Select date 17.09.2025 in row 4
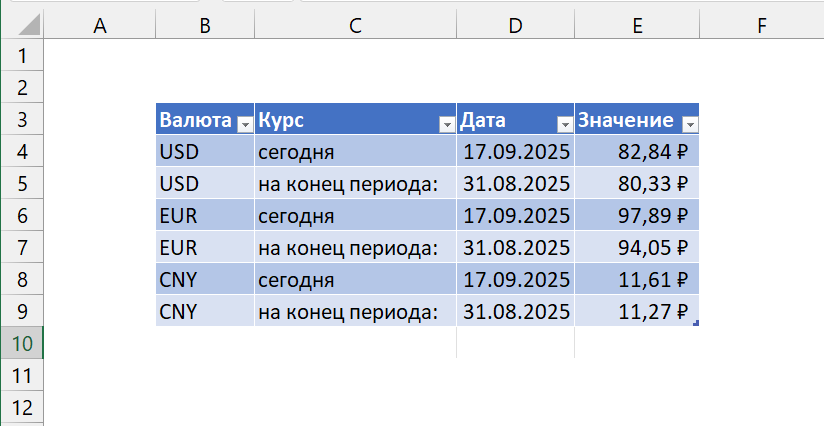The height and width of the screenshot is (426, 824). [516, 151]
